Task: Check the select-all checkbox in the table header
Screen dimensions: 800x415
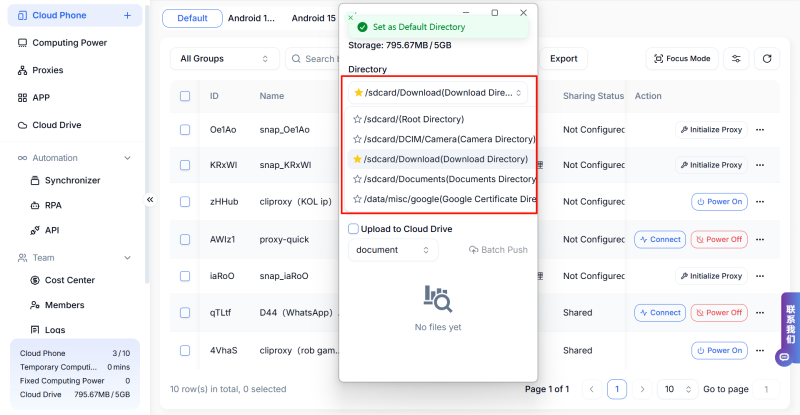Action: 185,96
